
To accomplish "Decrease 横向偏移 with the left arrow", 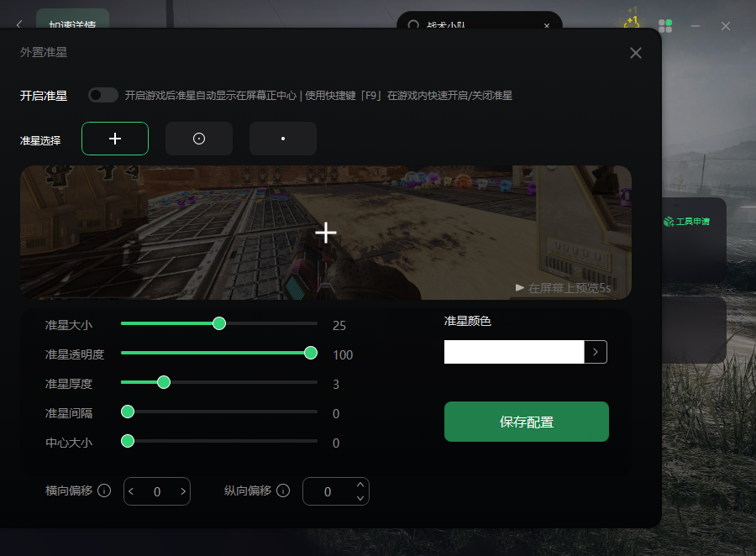I will tap(131, 491).
